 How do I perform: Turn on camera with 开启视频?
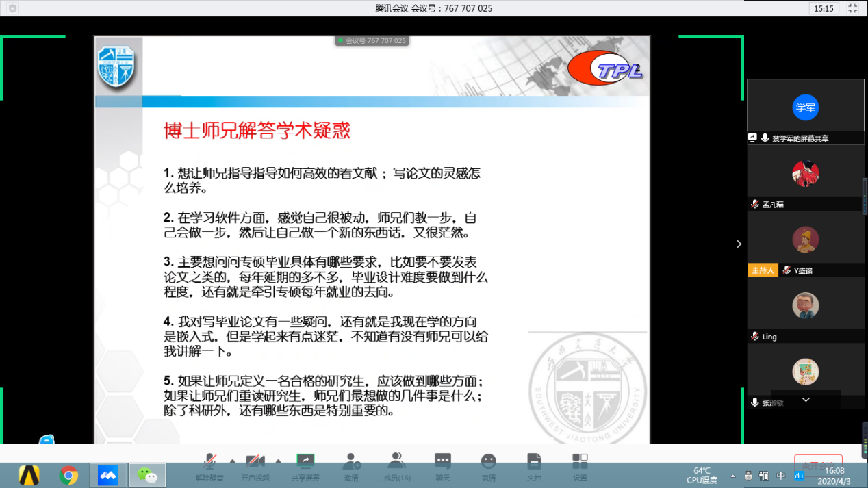coord(255,461)
